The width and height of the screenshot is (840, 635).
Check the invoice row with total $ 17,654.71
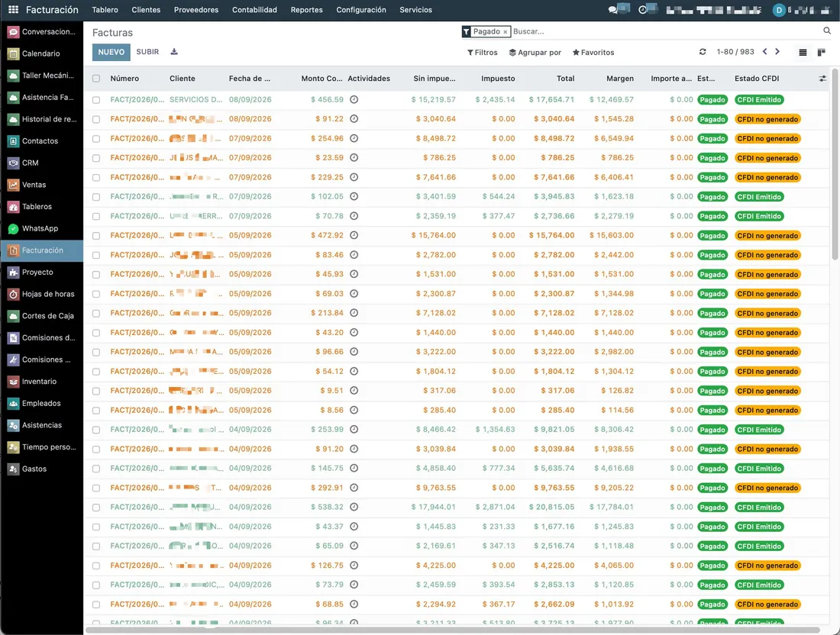96,100
